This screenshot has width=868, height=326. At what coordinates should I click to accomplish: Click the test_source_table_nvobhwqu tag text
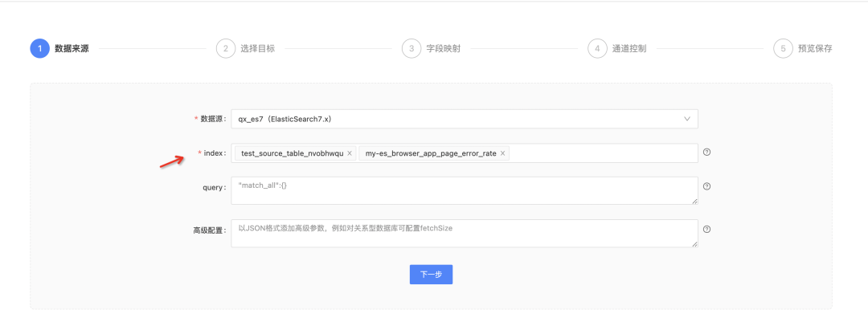pos(293,153)
